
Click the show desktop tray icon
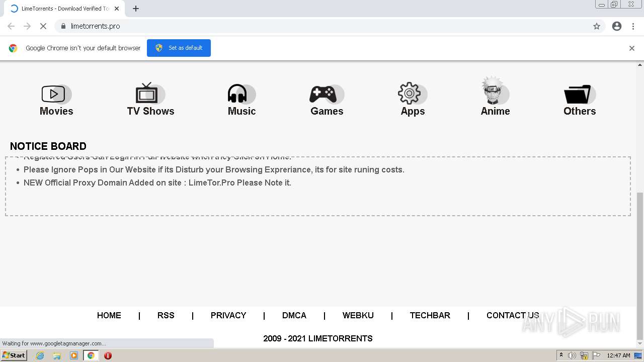pos(638,355)
